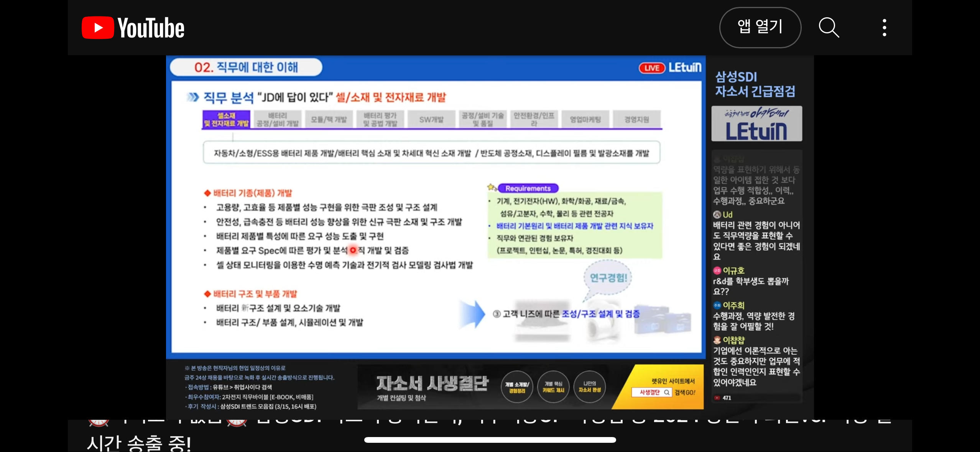This screenshot has width=980, height=452.
Task: Click the 나만의 자소서 완성 circle icon
Action: [589, 387]
